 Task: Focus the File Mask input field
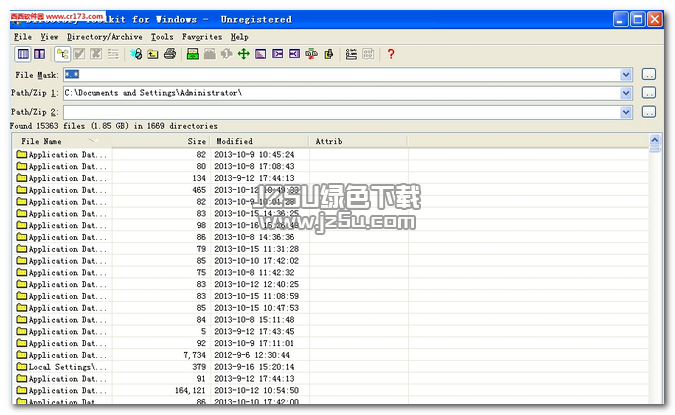pyautogui.click(x=342, y=75)
